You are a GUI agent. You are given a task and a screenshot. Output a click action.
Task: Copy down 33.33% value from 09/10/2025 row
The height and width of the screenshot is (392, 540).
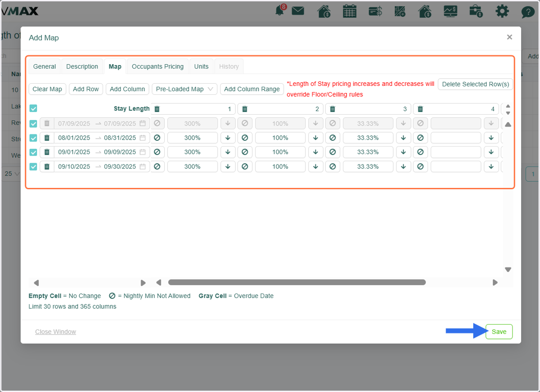pyautogui.click(x=403, y=166)
